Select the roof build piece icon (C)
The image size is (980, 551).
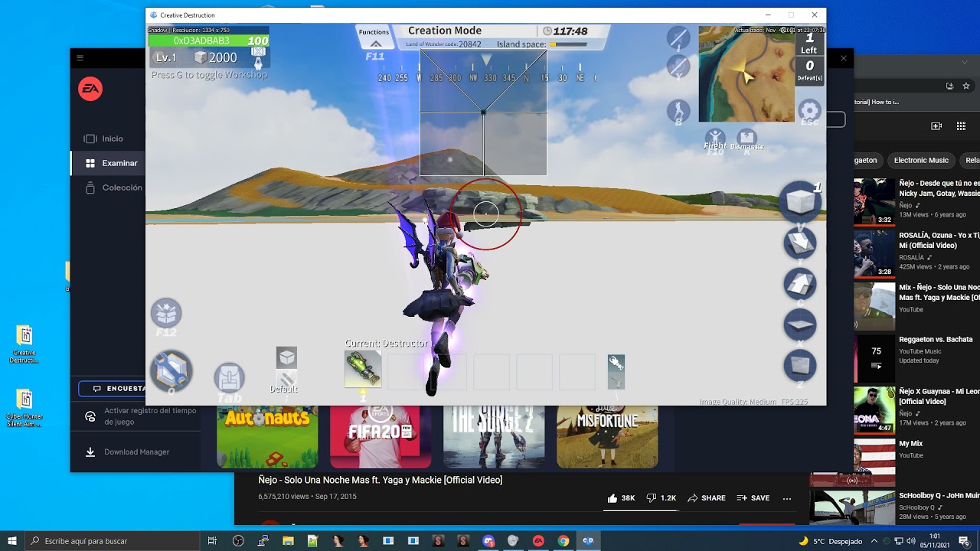point(800,284)
